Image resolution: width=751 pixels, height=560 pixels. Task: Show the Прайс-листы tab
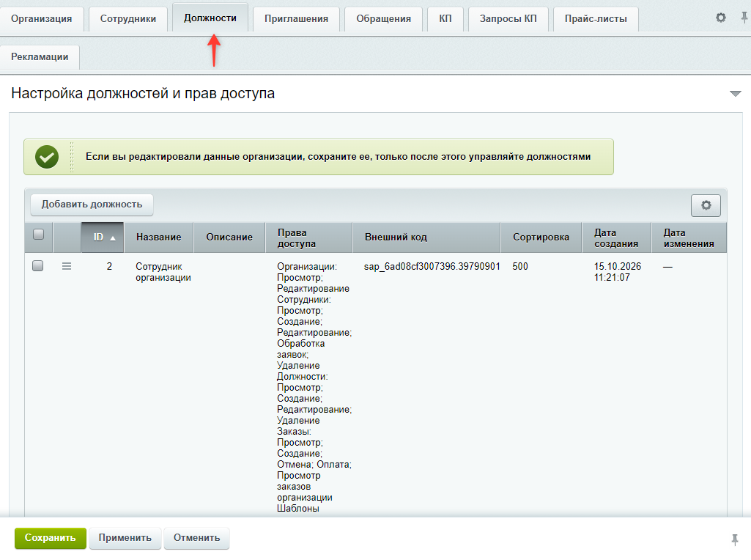coord(596,18)
